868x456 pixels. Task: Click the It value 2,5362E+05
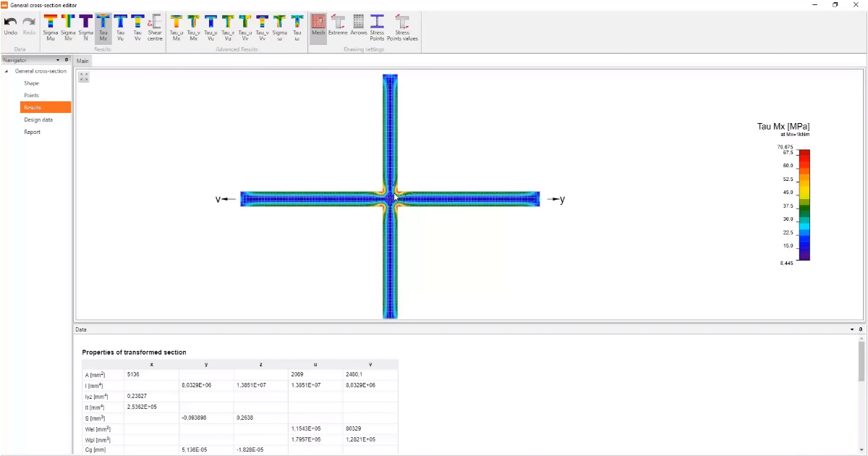click(152, 407)
